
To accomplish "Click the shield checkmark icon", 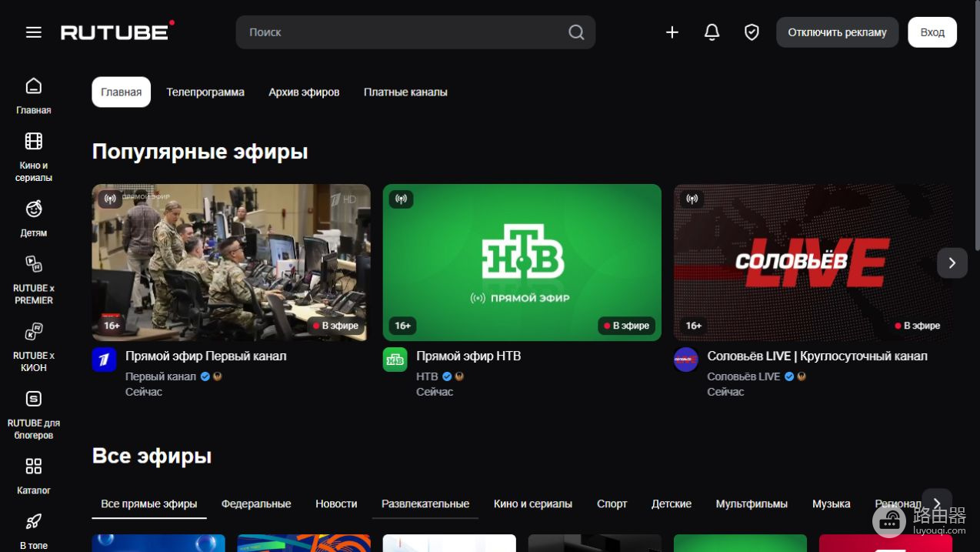I will tap(752, 32).
